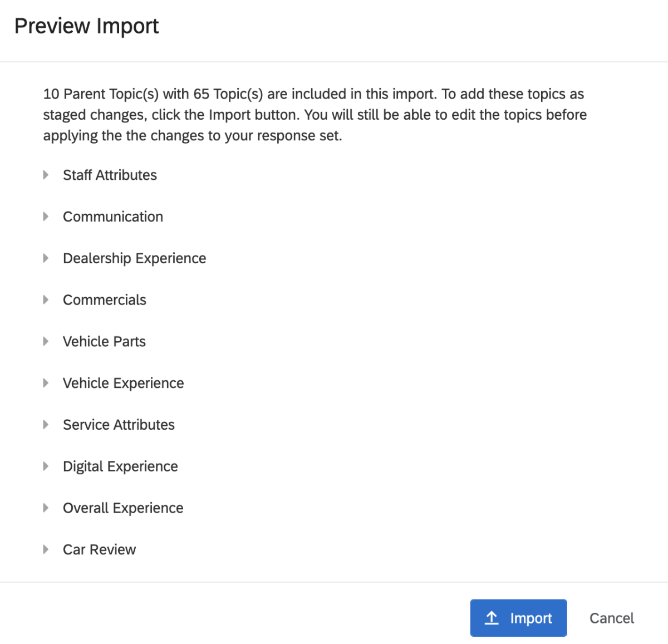Click the Import button
Screen dimensions: 668x644
point(518,618)
